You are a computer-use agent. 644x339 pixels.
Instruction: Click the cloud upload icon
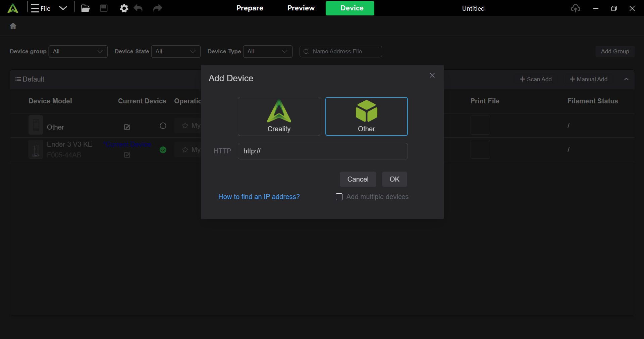576,8
